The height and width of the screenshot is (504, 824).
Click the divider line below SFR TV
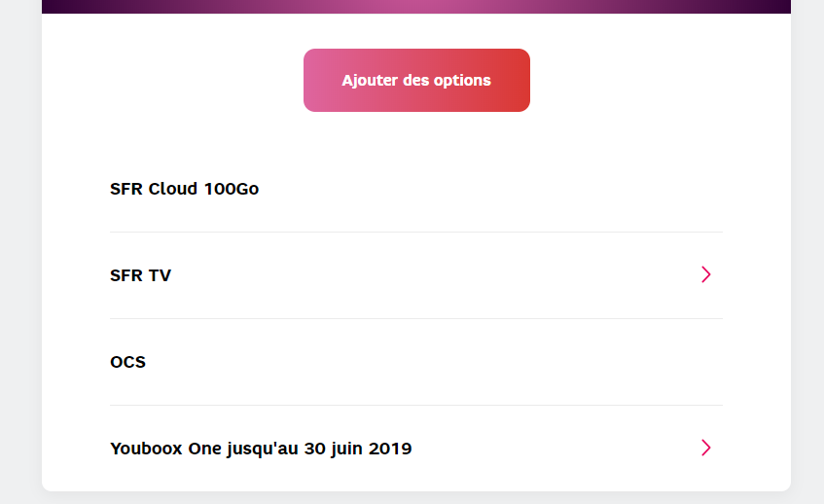[x=416, y=318]
